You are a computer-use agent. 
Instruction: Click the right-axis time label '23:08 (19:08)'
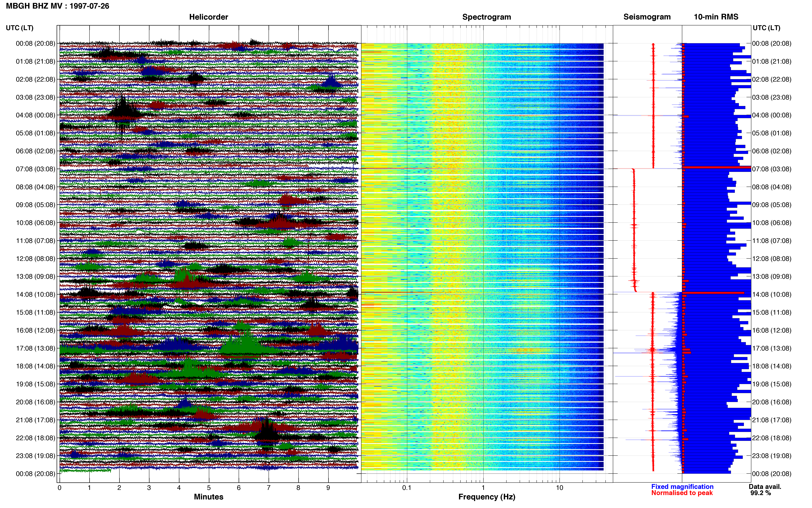[772, 456]
